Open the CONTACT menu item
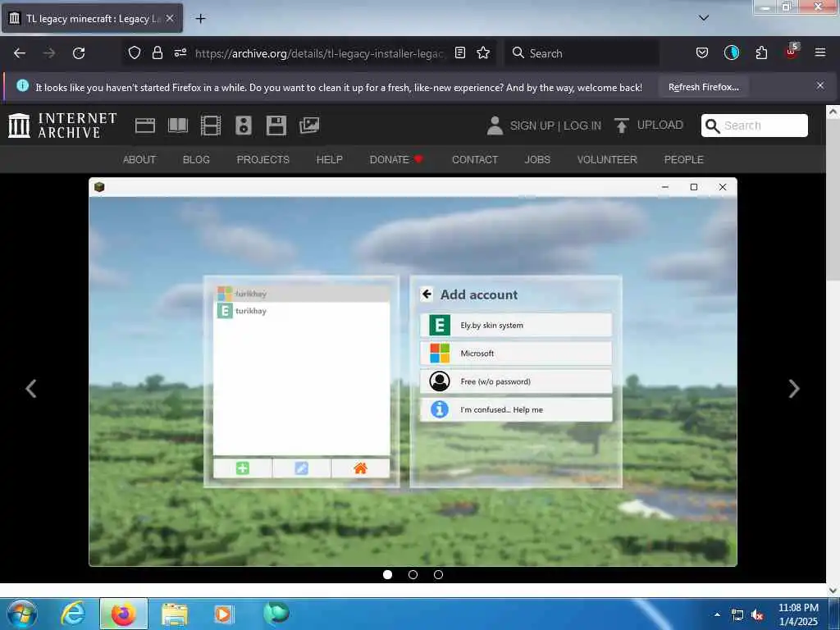 475,160
